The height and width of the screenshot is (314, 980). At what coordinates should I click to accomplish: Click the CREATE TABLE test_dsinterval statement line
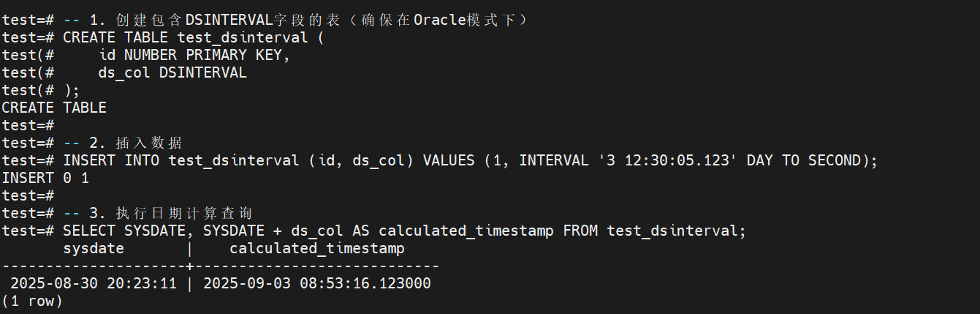[193, 37]
